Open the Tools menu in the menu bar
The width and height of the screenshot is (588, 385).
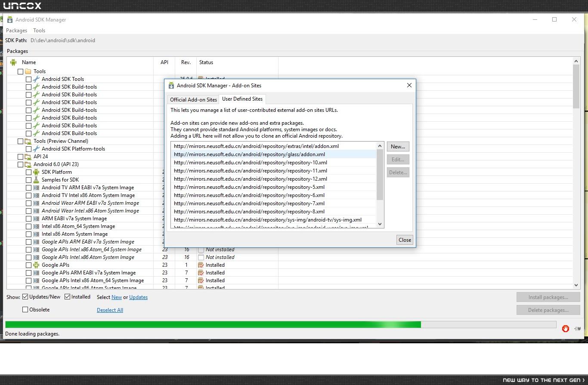[x=39, y=31]
